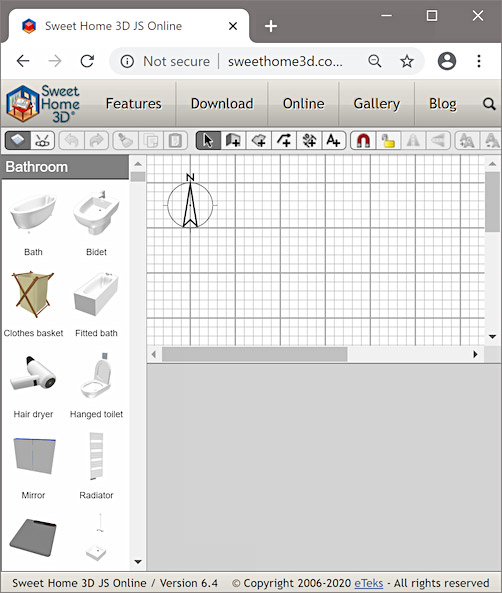Open a new browser tab
The width and height of the screenshot is (502, 593).
[271, 26]
